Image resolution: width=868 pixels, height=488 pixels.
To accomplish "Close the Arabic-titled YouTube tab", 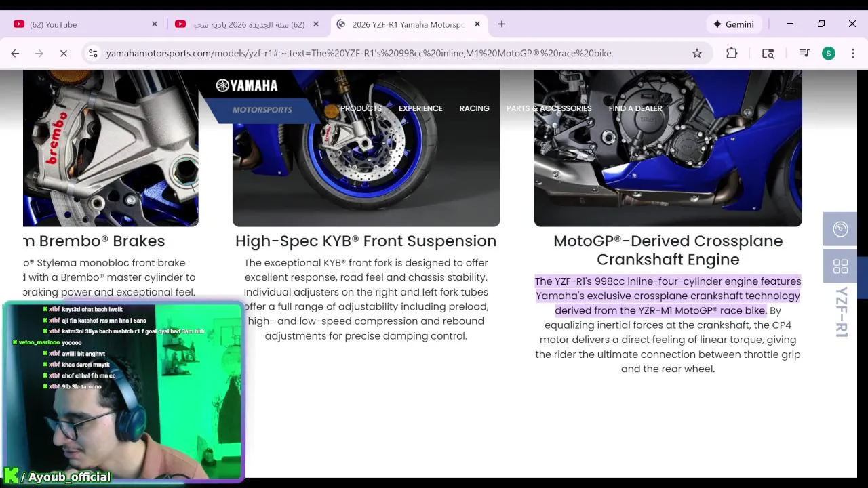I will pos(316,24).
